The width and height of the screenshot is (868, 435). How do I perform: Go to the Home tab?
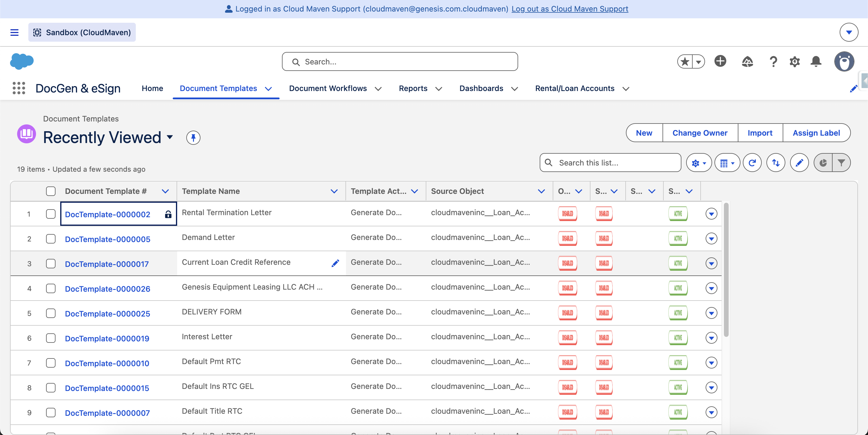pos(152,88)
